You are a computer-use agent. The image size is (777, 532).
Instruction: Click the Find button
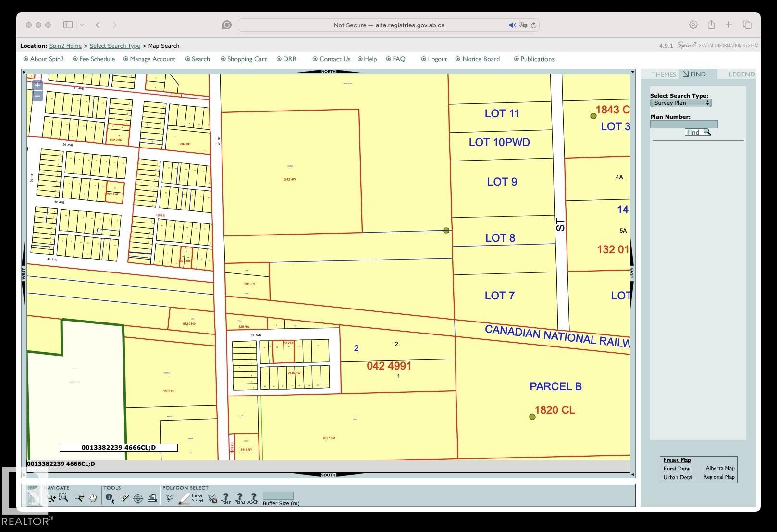[697, 132]
